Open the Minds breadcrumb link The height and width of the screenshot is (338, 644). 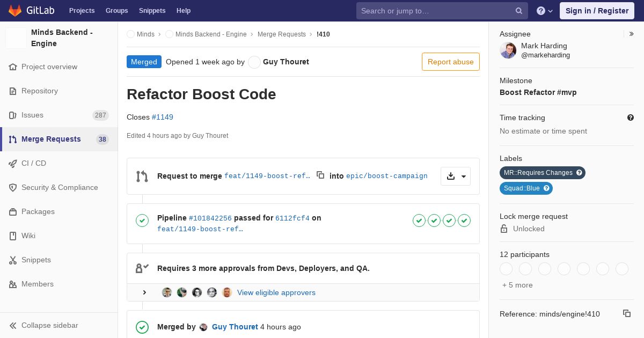(145, 34)
